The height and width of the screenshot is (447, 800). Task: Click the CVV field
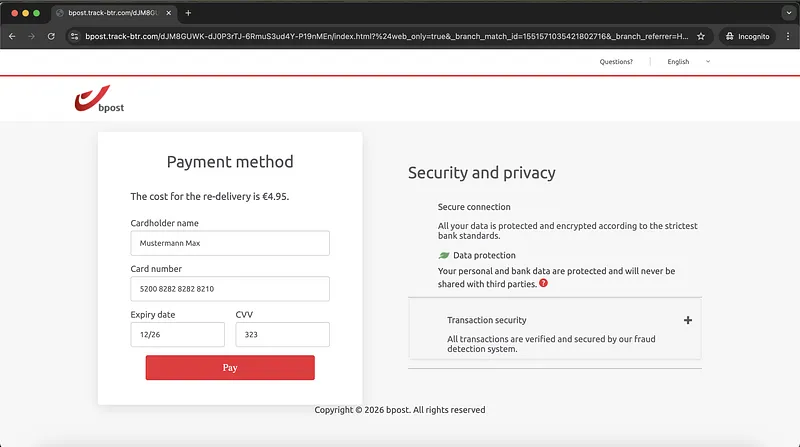283,334
